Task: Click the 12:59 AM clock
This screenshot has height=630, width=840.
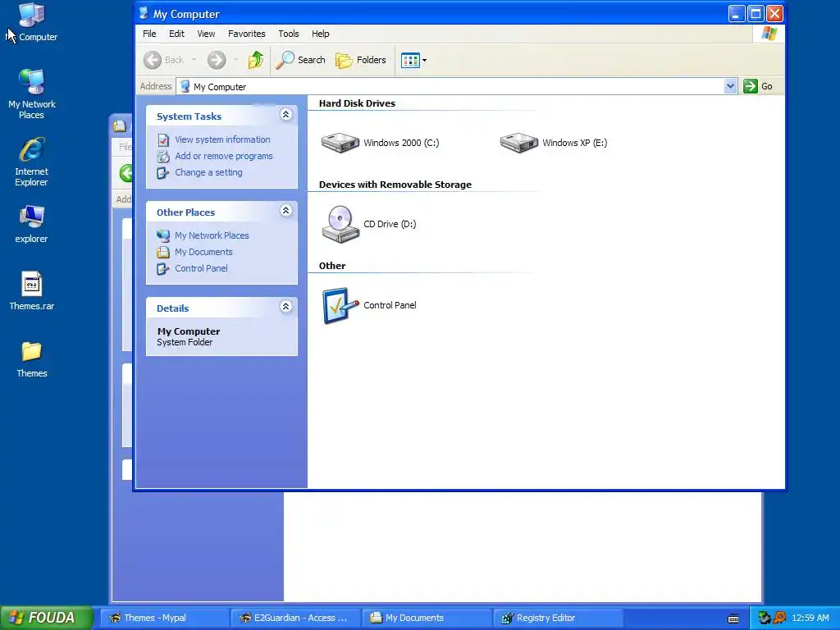Action: (810, 618)
